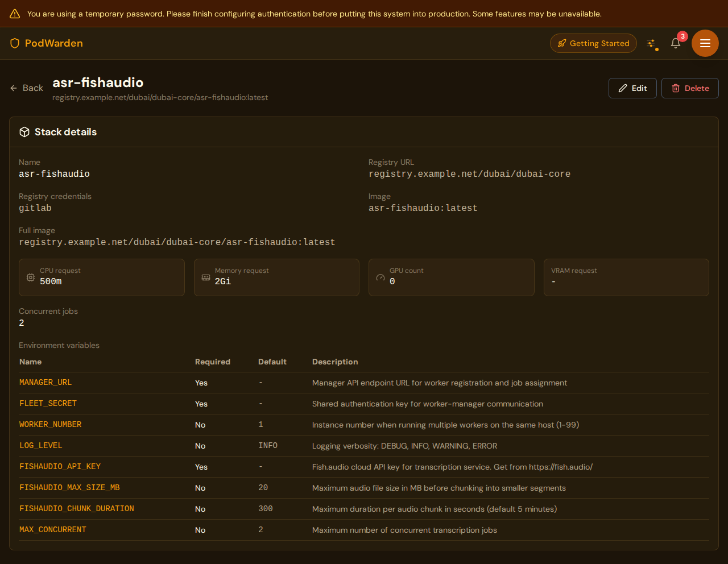This screenshot has width=728, height=564.
Task: Click the rocket icon in Getting Started
Action: pos(562,43)
